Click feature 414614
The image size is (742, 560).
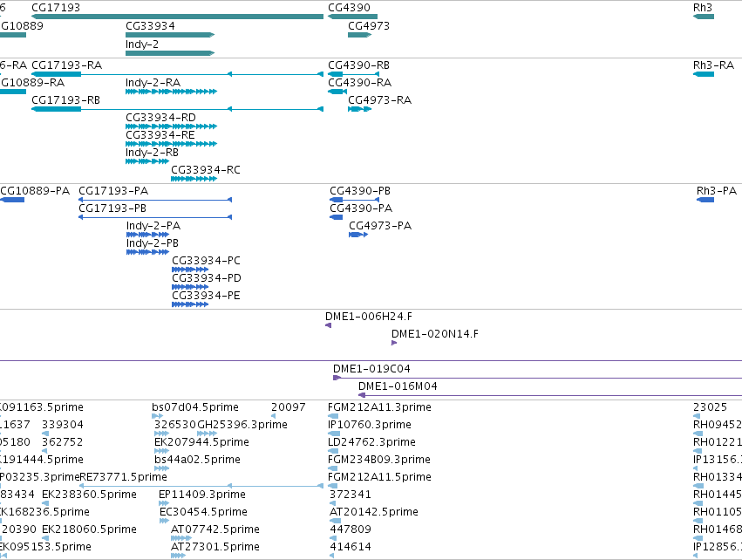331,557
